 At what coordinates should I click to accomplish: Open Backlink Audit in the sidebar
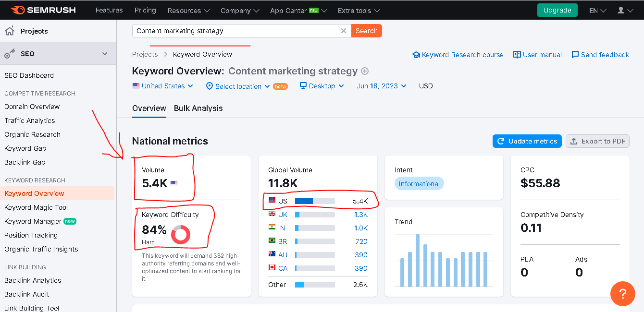(x=27, y=294)
